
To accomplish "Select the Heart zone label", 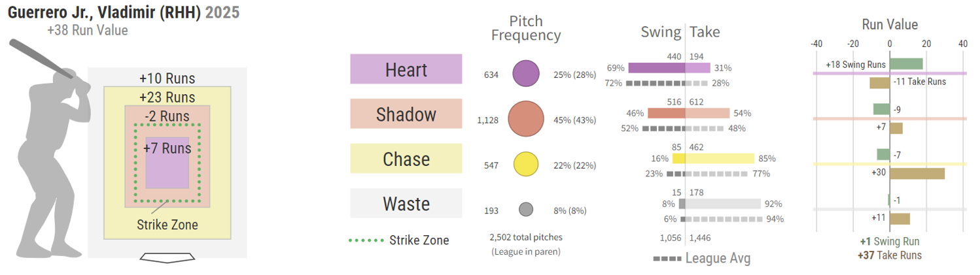I will 406,69.
